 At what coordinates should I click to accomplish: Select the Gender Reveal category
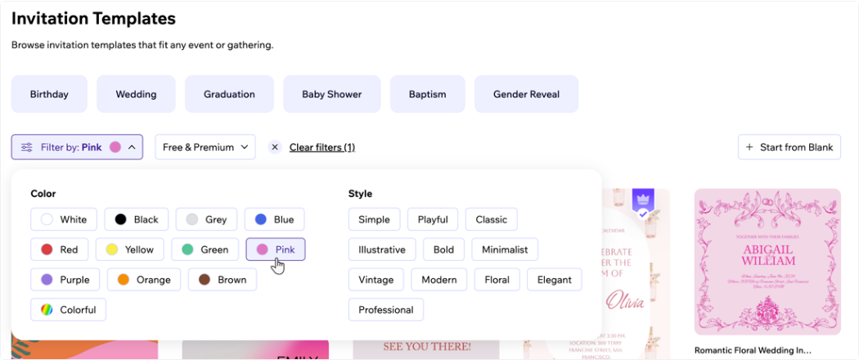[x=527, y=94]
